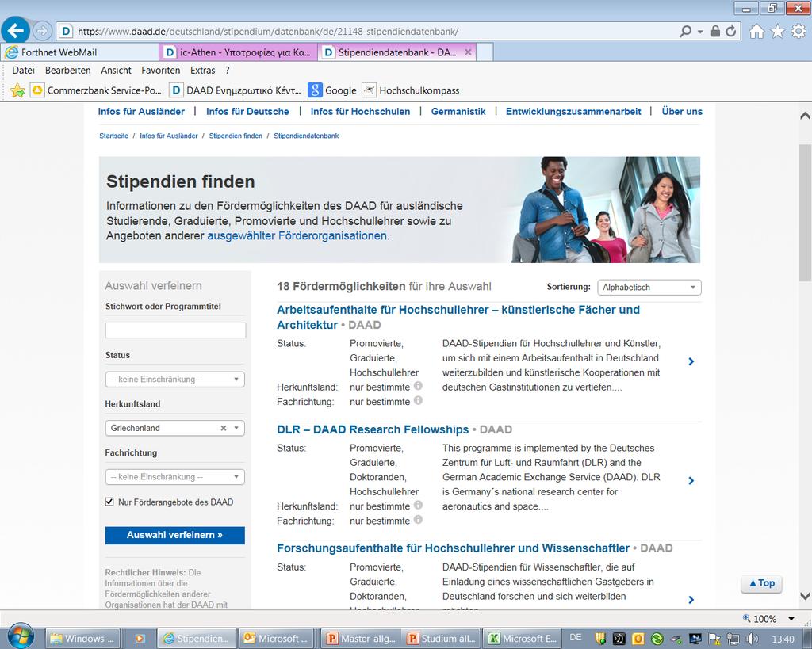Switch to the ic-Athen tab
The height and width of the screenshot is (649, 812).
[x=238, y=52]
